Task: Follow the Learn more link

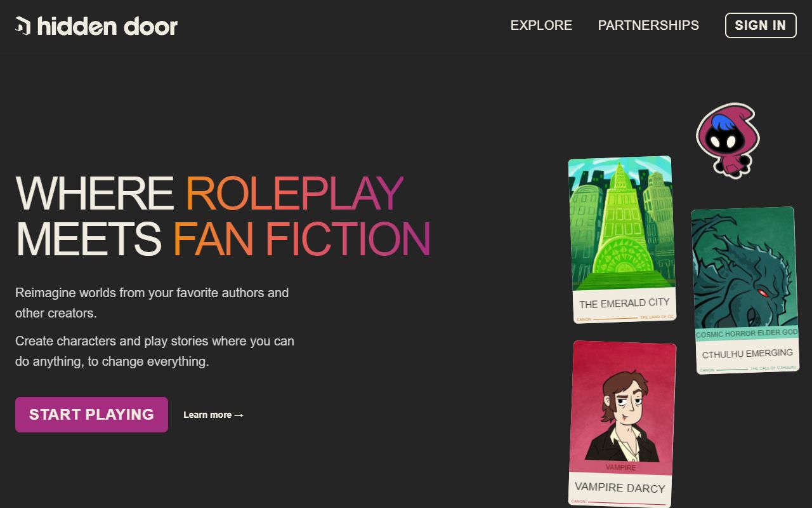Action: pos(214,415)
